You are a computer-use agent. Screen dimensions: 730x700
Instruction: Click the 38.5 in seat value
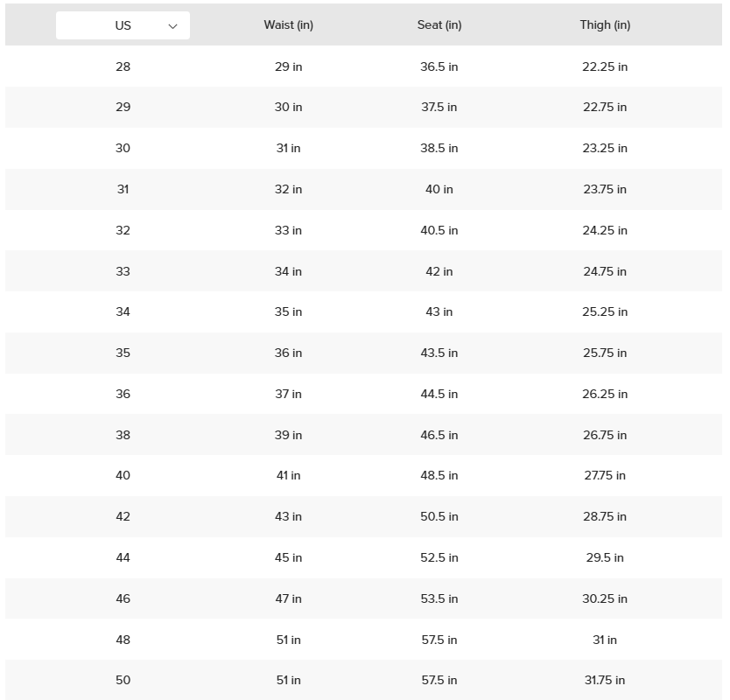tap(439, 148)
